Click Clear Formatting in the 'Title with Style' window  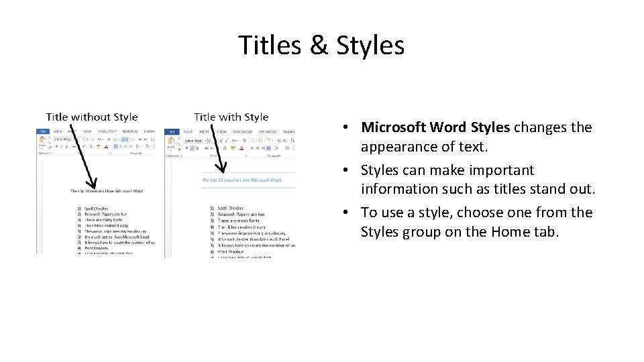click(244, 140)
